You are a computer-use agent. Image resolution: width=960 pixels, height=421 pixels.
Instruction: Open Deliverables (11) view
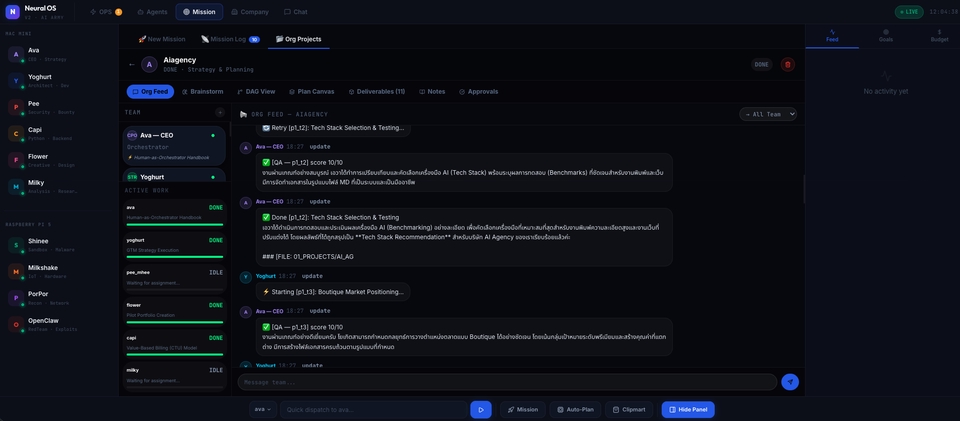pyautogui.click(x=377, y=91)
